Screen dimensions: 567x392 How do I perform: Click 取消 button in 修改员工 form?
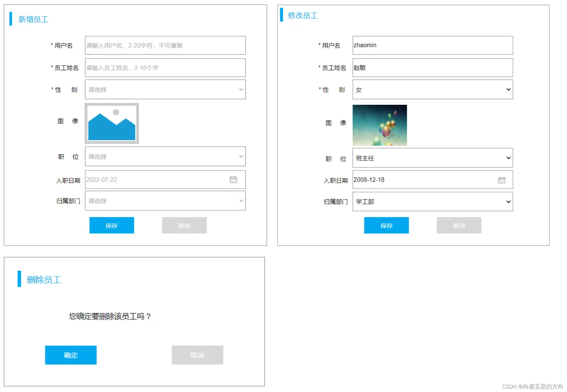pos(459,225)
